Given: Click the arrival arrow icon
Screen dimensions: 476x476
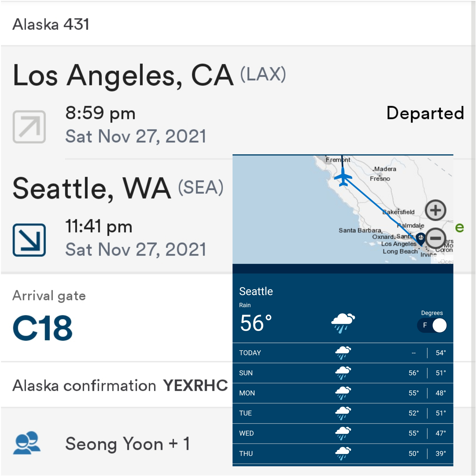Looking at the screenshot, I should click(x=29, y=240).
